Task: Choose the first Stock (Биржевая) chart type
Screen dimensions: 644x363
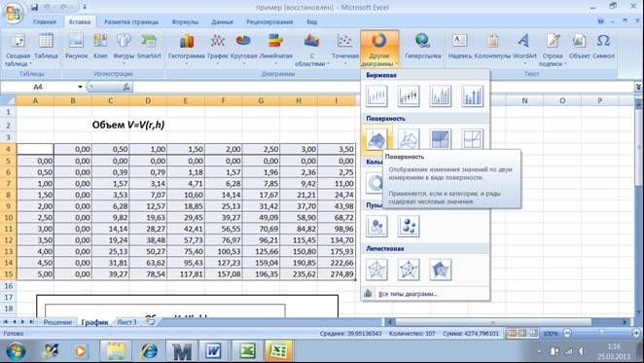Action: [376, 96]
